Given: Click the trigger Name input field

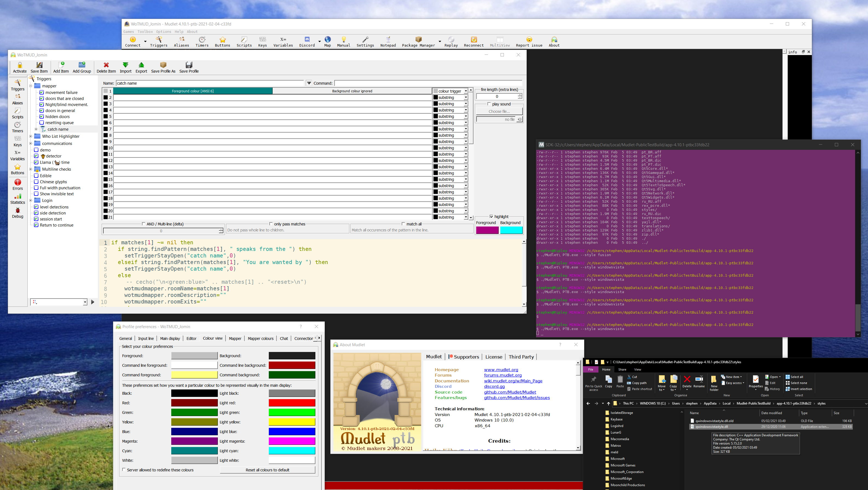Looking at the screenshot, I should point(210,83).
